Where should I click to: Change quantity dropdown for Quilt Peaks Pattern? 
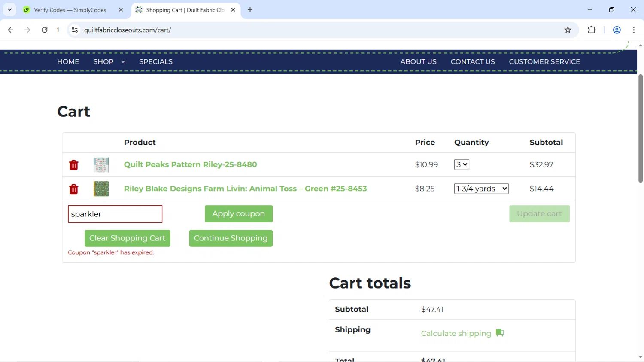462,164
